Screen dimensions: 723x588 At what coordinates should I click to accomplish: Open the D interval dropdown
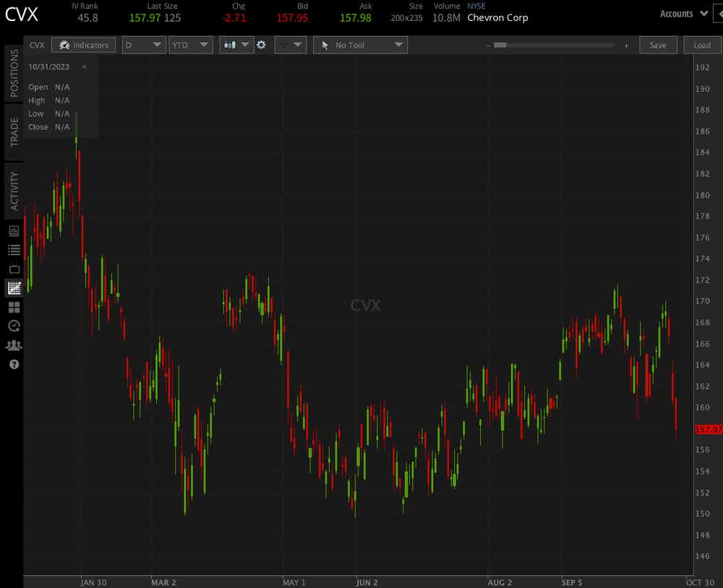143,45
